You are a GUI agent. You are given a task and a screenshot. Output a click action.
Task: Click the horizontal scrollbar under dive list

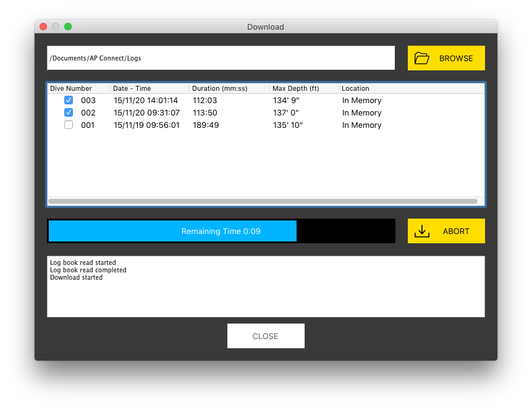(263, 201)
